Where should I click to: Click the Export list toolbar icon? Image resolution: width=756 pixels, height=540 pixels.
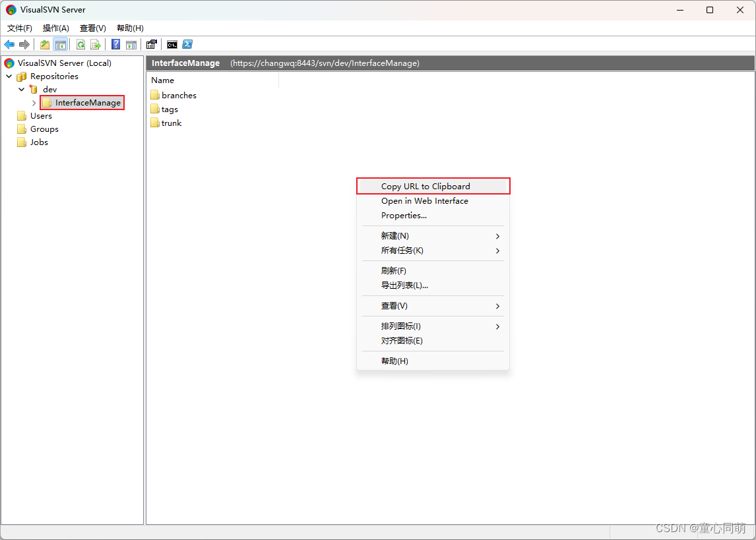[x=96, y=44]
